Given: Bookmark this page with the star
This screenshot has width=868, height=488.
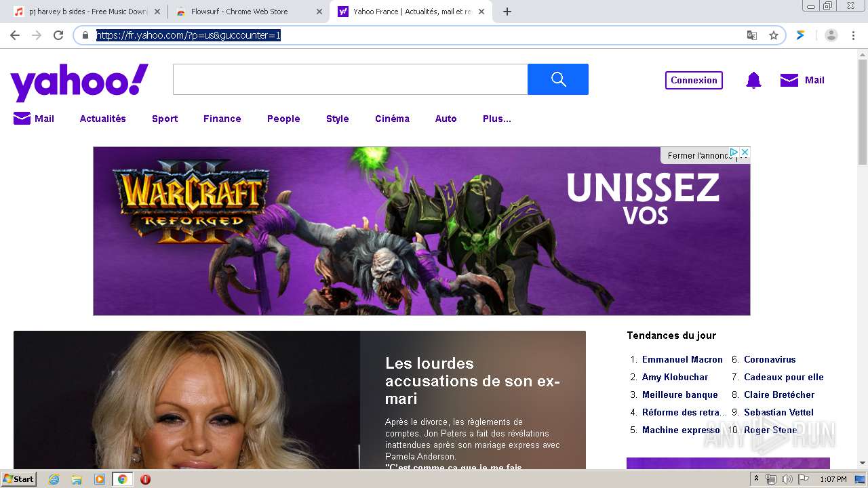Looking at the screenshot, I should (x=774, y=35).
